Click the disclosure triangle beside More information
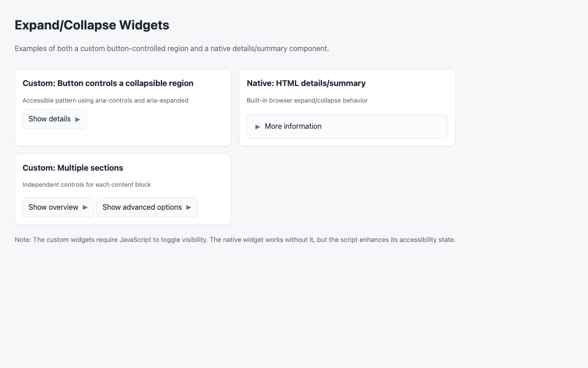Screen dimensions: 588x368 [258, 126]
